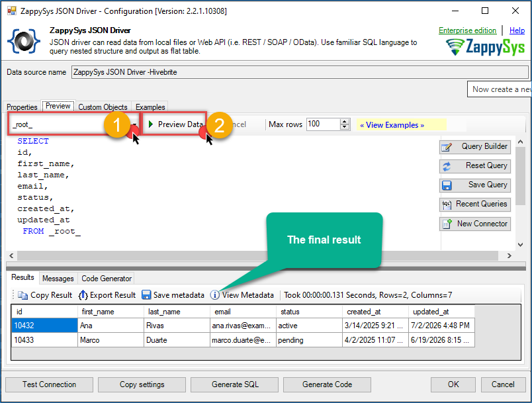This screenshot has width=532, height=403.
Task: Click the first_name column header
Action: [112, 312]
